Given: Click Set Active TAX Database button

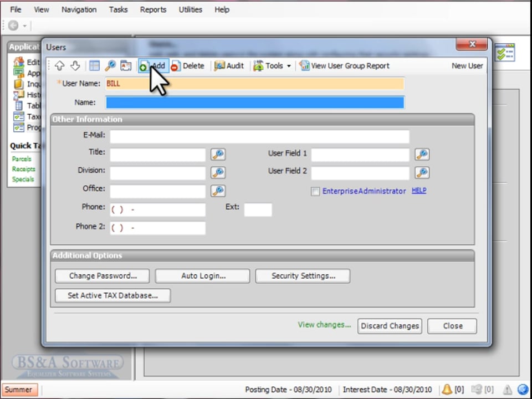Looking at the screenshot, I should (112, 295).
